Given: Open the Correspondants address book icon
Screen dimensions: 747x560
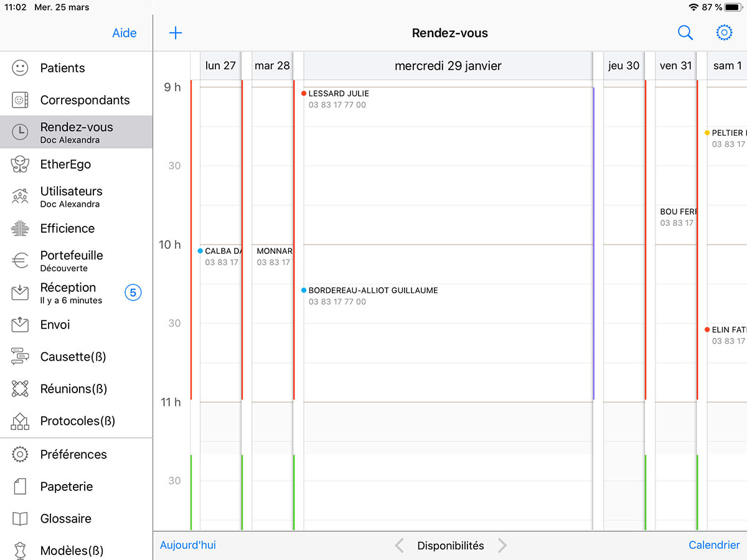Looking at the screenshot, I should click(21, 100).
